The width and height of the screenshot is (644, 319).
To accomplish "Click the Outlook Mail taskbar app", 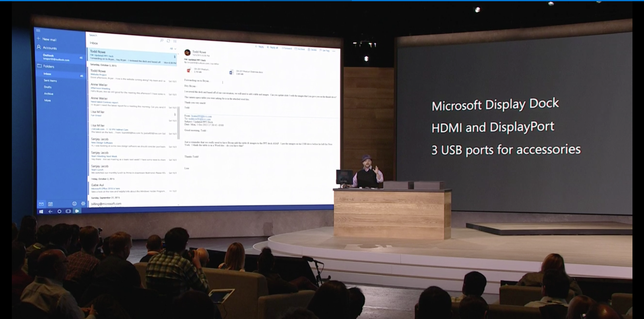I will pyautogui.click(x=77, y=211).
